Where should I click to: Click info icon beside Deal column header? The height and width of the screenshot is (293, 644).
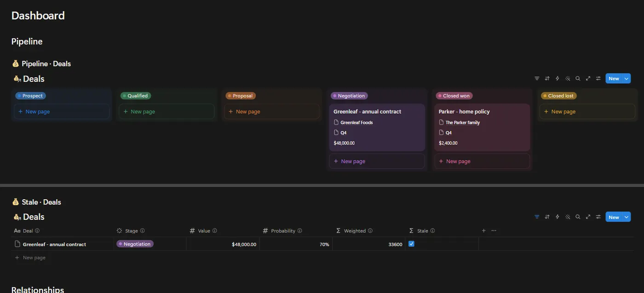[x=37, y=231]
